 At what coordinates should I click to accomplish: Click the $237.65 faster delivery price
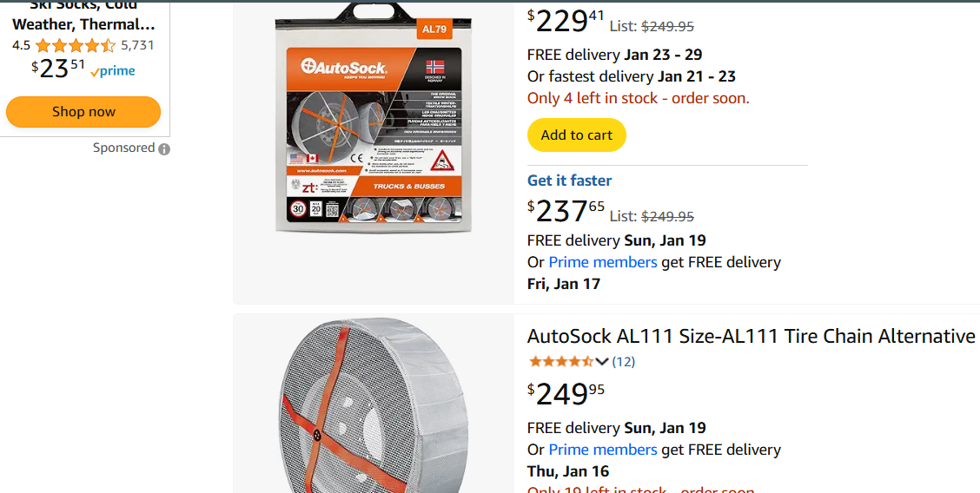(x=566, y=211)
